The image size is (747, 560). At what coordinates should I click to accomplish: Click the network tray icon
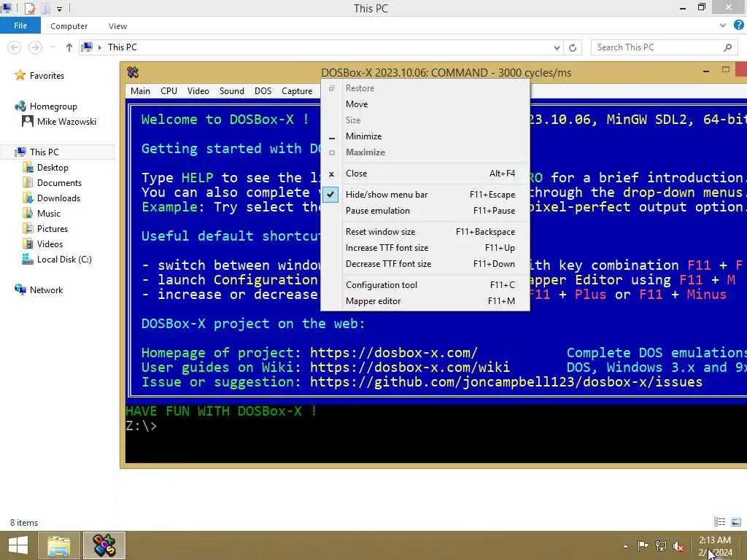point(661,545)
